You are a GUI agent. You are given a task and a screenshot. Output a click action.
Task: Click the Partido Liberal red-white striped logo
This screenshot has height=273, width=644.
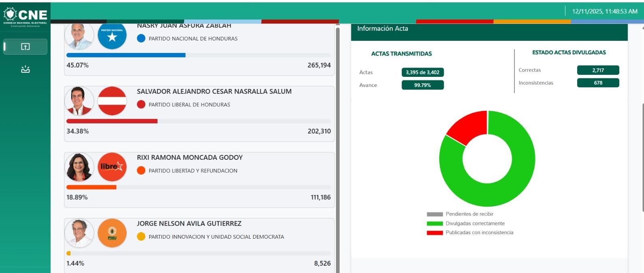pos(112,101)
